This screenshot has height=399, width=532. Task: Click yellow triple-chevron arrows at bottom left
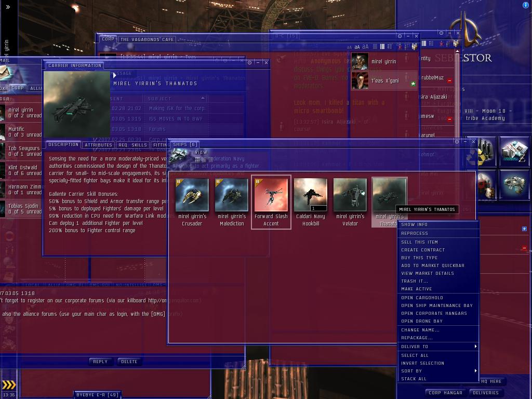pos(8,385)
